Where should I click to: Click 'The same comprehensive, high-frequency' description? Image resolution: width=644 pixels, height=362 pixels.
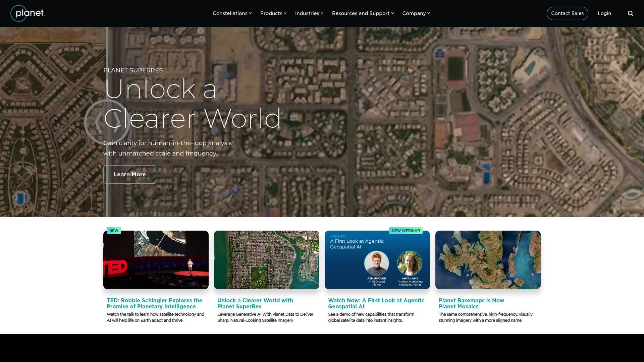486,317
